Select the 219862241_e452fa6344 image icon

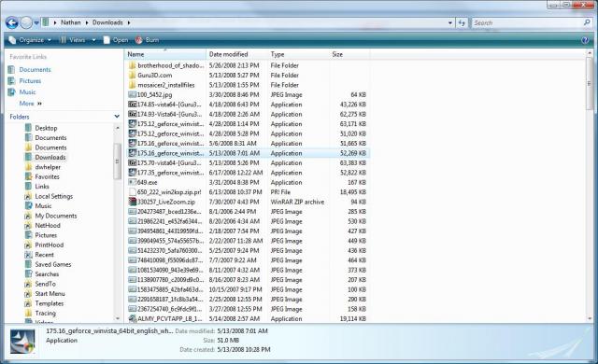[x=133, y=221]
